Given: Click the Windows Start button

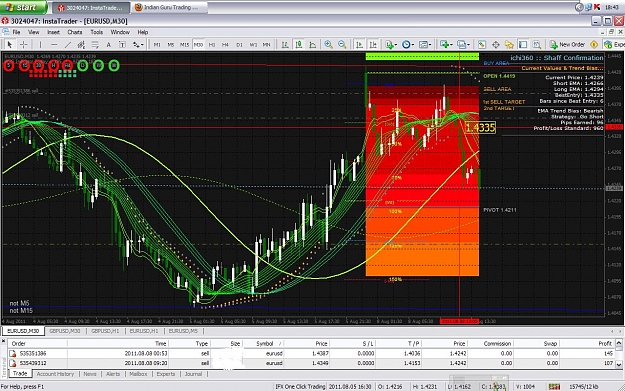Looking at the screenshot, I should tap(23, 7).
